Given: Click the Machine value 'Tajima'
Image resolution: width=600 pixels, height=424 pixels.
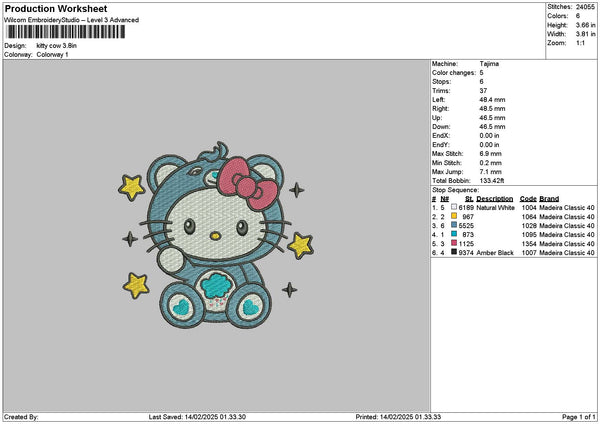Looking at the screenshot, I should pos(489,64).
